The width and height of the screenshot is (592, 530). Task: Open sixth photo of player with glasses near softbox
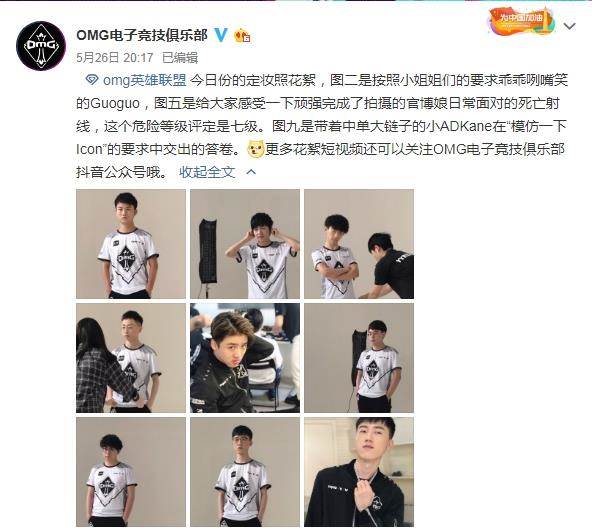pos(359,358)
